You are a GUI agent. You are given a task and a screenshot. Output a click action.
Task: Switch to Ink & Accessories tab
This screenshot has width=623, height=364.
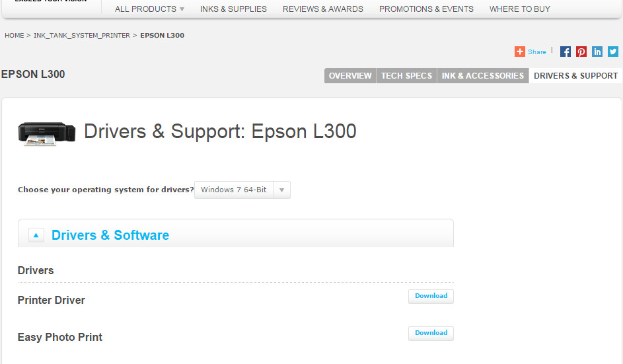click(x=483, y=75)
